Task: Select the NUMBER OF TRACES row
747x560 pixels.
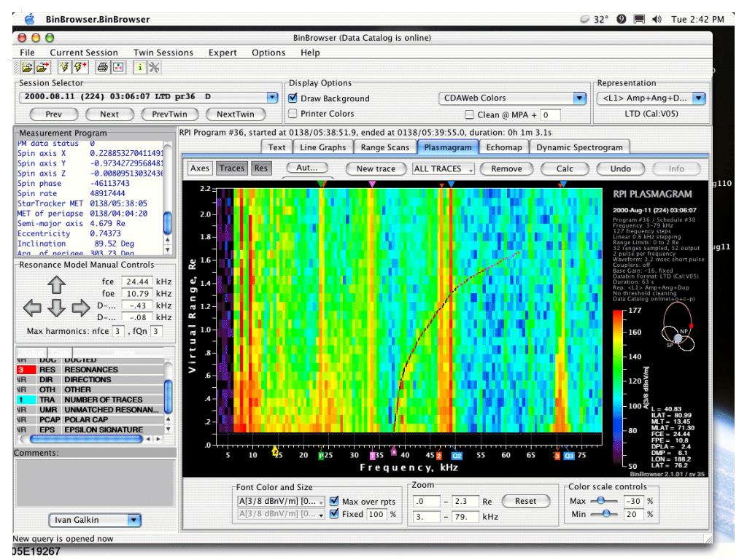Action: [90, 400]
